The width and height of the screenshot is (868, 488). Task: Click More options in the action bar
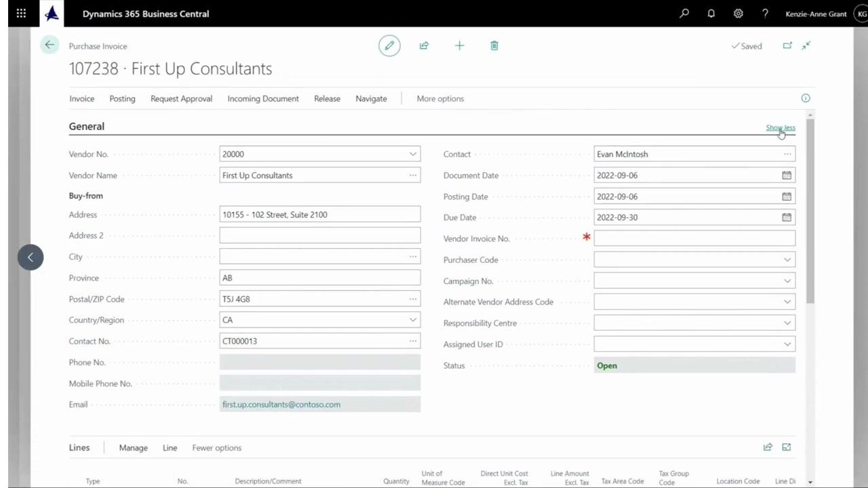(x=440, y=99)
